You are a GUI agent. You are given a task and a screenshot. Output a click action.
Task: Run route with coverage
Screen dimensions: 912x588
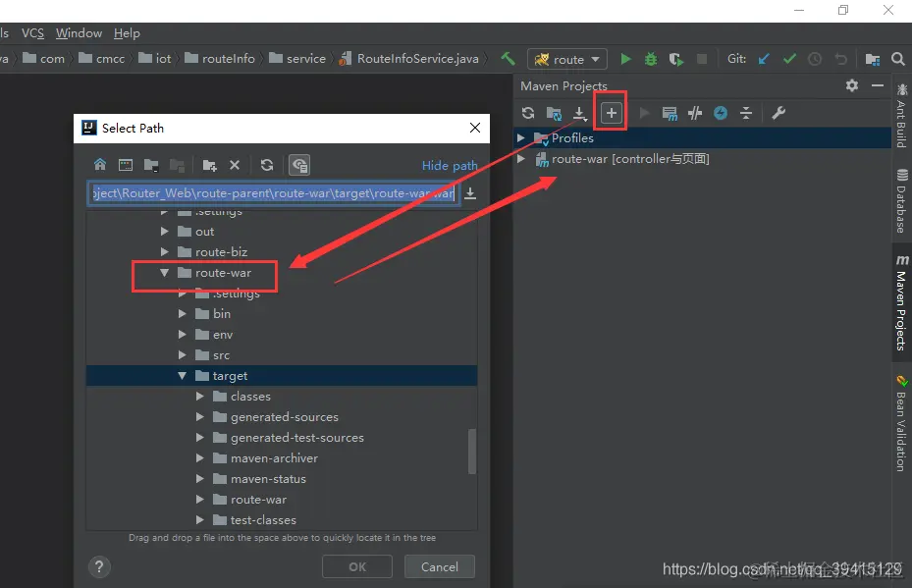coord(675,59)
